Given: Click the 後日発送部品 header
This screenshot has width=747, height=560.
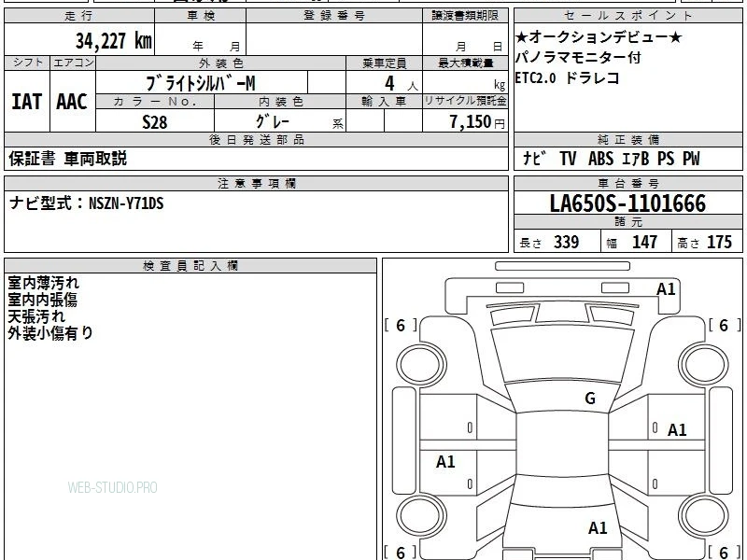Looking at the screenshot, I should tap(256, 139).
